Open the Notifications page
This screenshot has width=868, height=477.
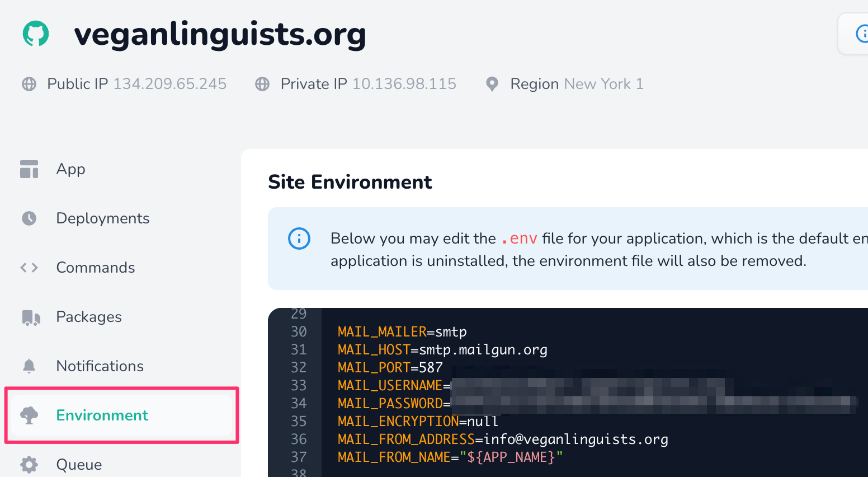click(99, 366)
